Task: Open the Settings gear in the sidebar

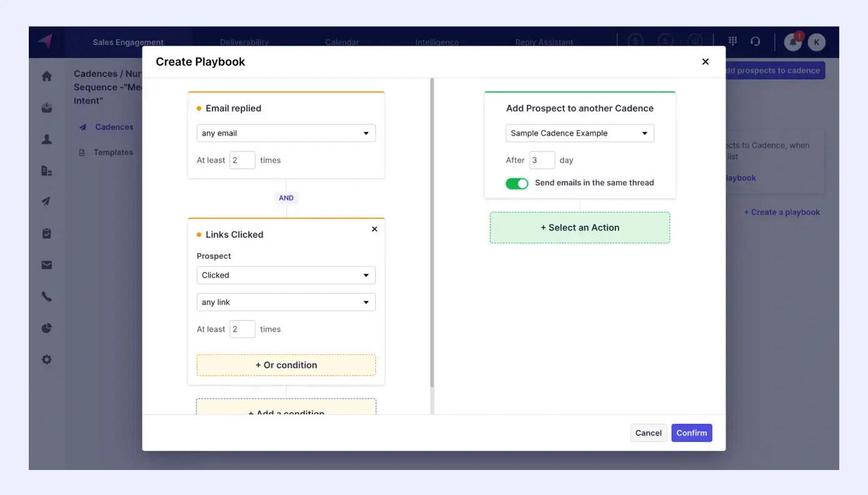Action: [x=46, y=359]
